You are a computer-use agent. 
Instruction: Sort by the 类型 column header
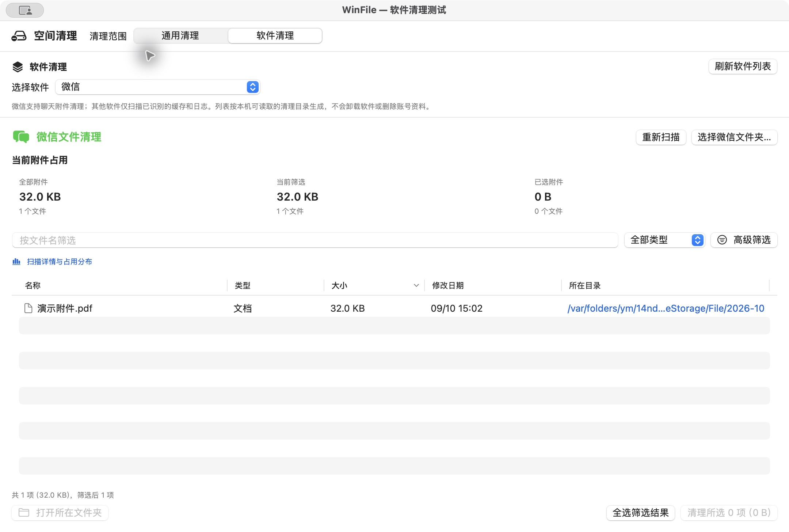243,286
